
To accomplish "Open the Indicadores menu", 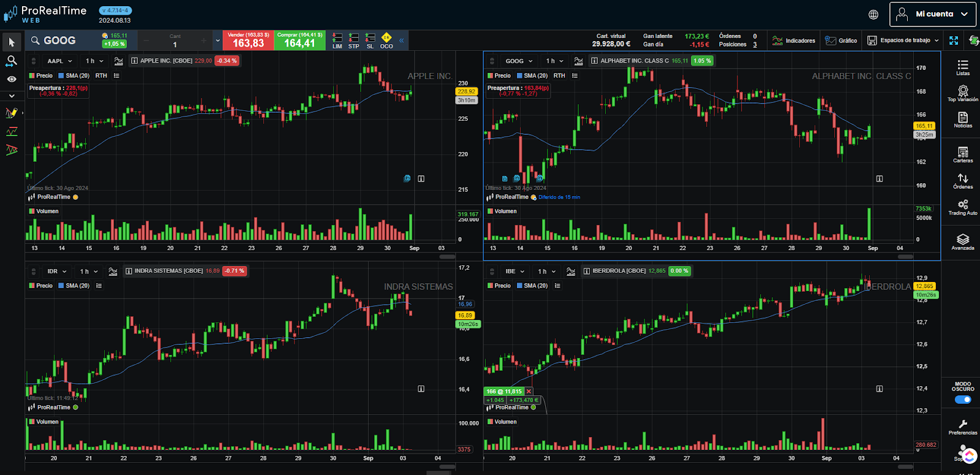I will point(794,40).
